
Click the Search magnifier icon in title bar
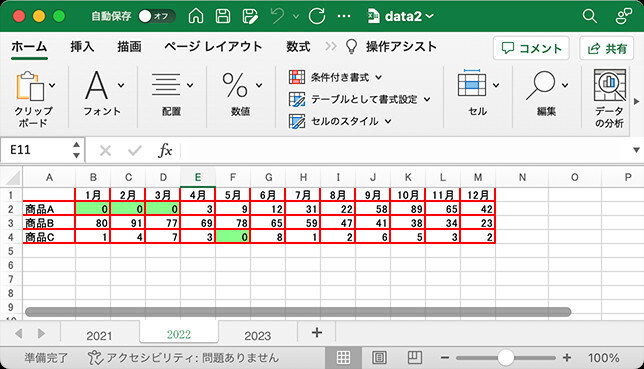pyautogui.click(x=589, y=16)
